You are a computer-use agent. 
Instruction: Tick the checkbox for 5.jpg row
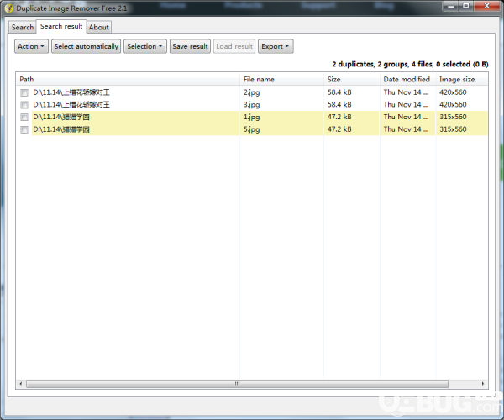coord(24,129)
